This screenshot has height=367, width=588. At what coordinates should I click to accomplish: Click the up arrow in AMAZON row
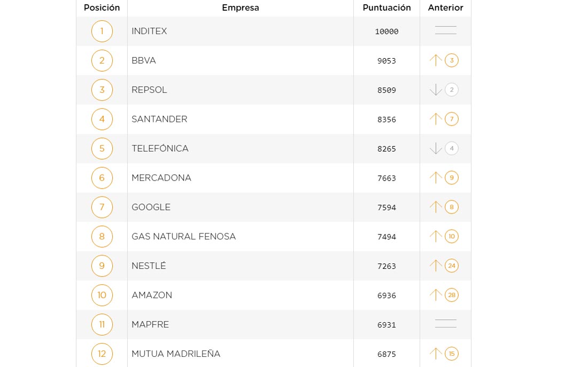(x=436, y=295)
